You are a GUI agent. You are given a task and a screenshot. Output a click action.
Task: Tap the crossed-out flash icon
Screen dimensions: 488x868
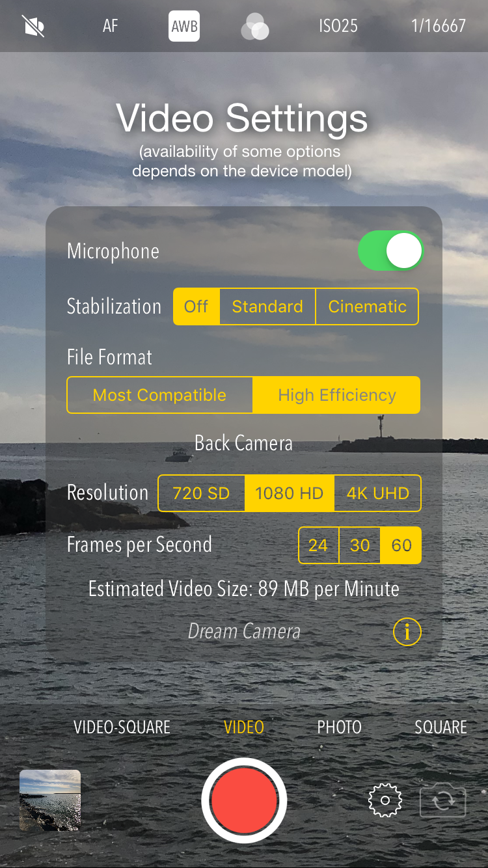pyautogui.click(x=33, y=26)
